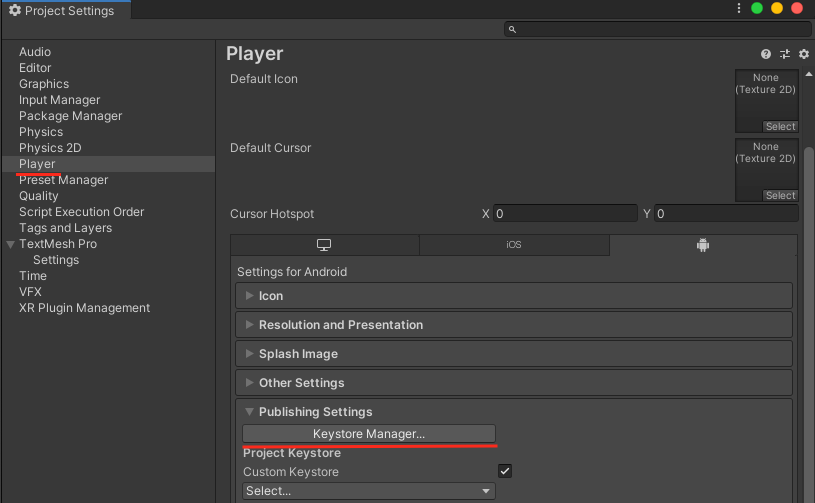Collapse the TextMesh Pro tree arrow
Image resolution: width=815 pixels, height=503 pixels.
(10, 244)
